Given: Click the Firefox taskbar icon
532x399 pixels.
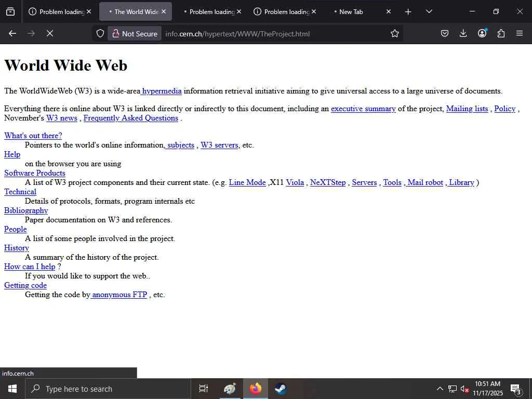Looking at the screenshot, I should click(256, 389).
